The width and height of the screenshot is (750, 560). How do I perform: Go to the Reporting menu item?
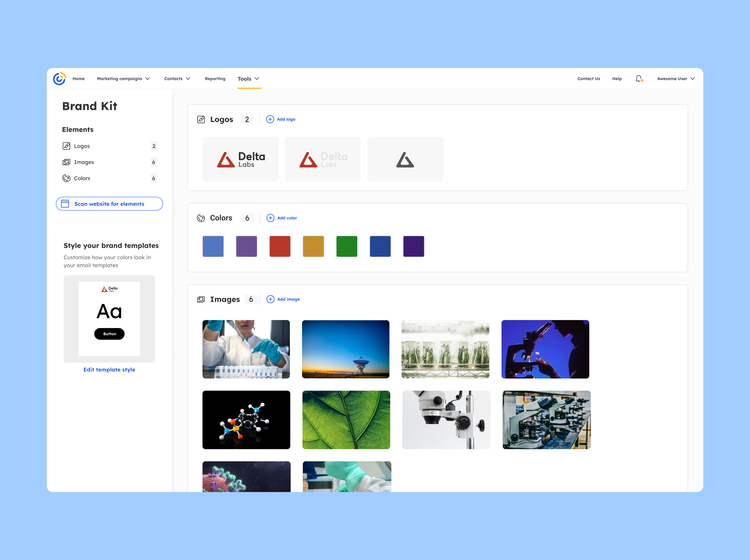215,79
